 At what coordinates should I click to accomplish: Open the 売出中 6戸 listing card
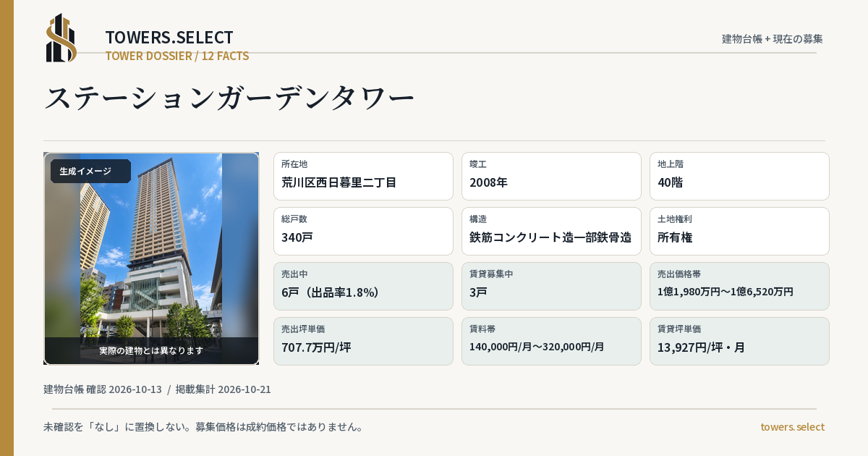[x=363, y=286]
